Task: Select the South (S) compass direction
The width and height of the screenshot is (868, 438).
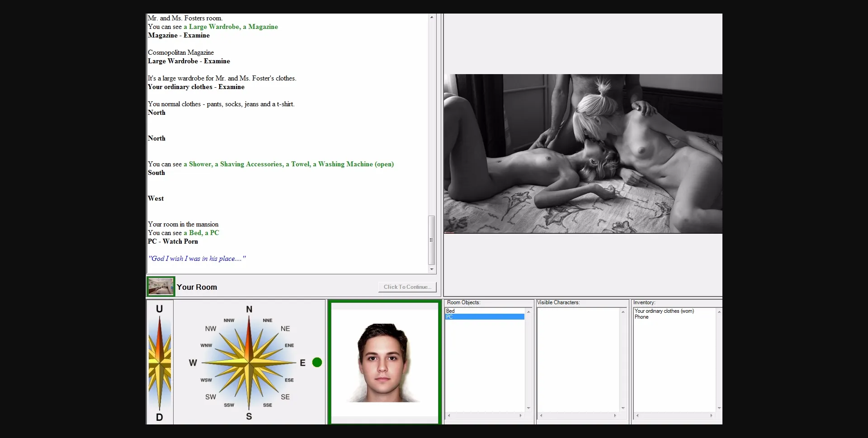Action: tap(249, 416)
